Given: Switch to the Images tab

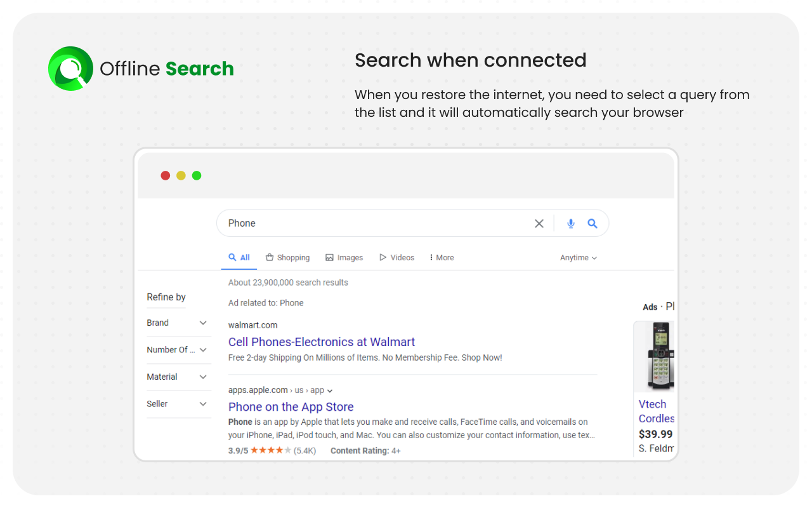Looking at the screenshot, I should [344, 258].
